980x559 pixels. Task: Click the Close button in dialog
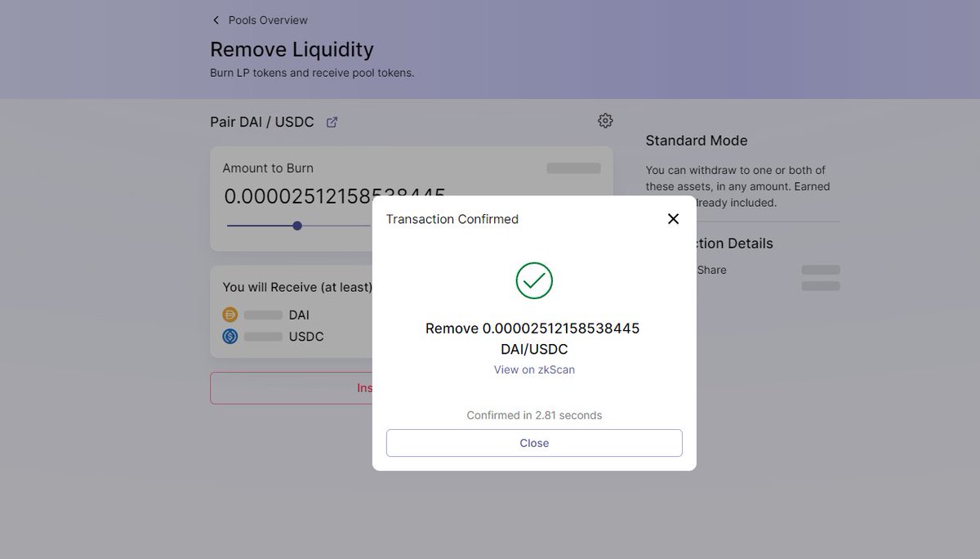click(534, 443)
